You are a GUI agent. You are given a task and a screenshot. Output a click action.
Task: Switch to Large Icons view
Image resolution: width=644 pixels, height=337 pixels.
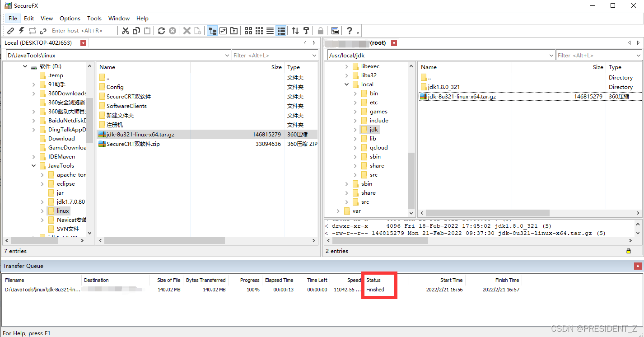(x=248, y=31)
